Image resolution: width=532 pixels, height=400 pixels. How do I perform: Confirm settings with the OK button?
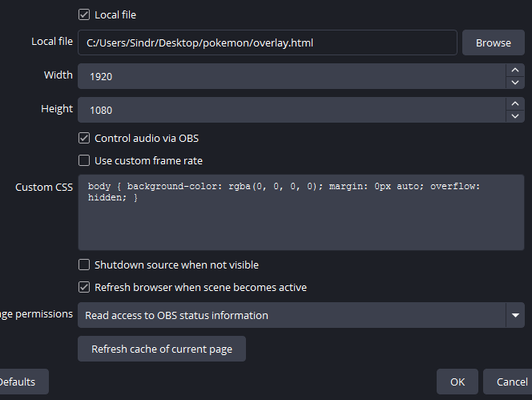pos(457,382)
